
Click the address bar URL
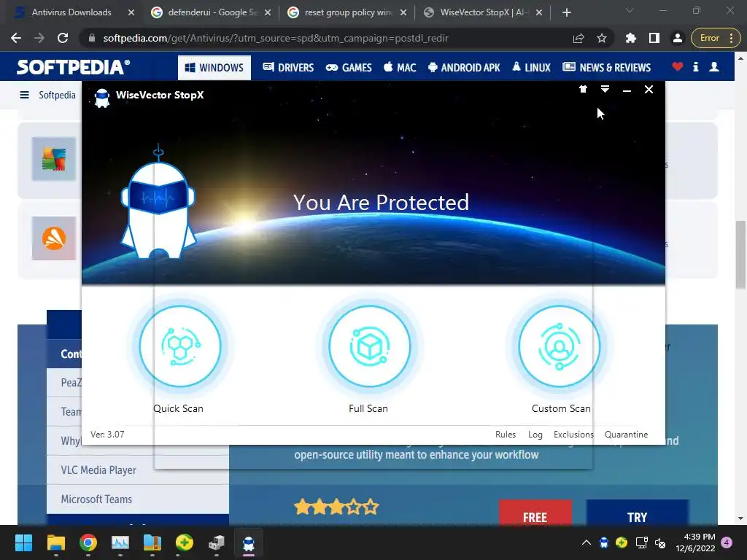pos(275,38)
